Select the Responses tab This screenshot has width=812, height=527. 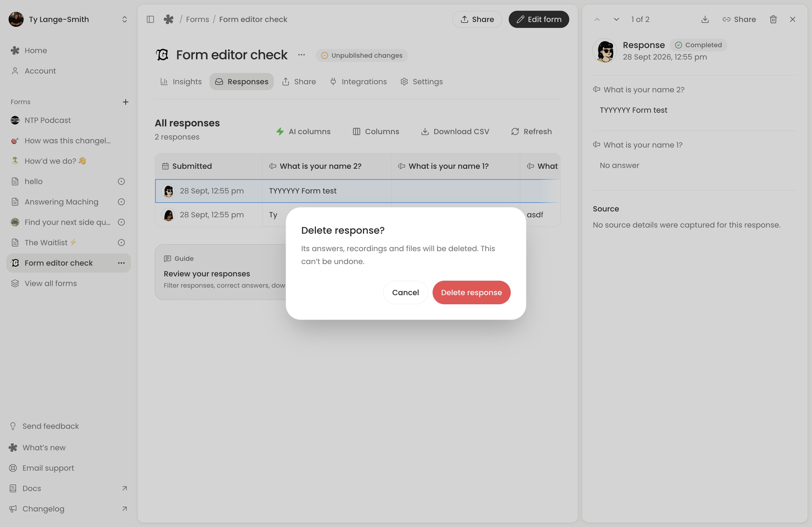242,82
